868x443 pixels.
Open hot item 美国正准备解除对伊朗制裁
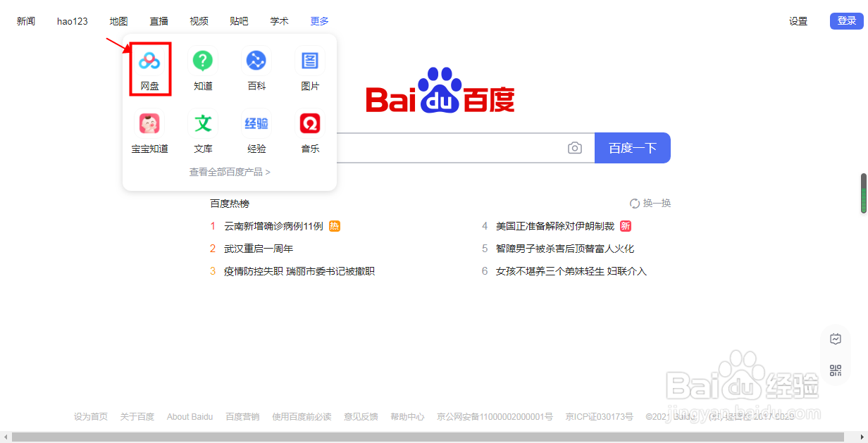click(555, 226)
